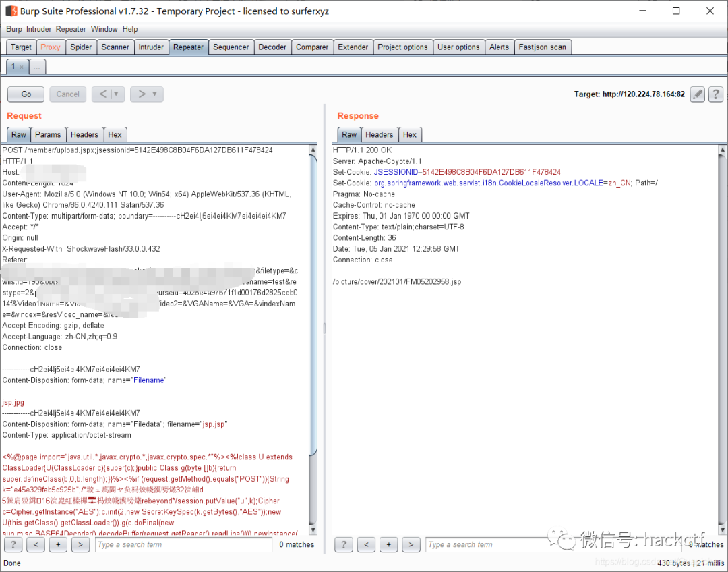Select the request Raw view tab
Image resolution: width=728 pixels, height=572 pixels.
pyautogui.click(x=19, y=135)
